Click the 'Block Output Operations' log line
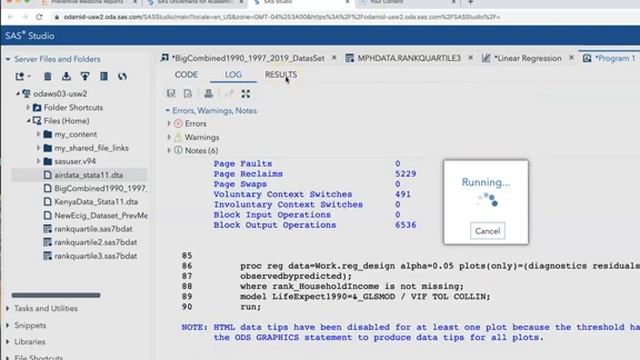The image size is (640, 360). [x=274, y=225]
